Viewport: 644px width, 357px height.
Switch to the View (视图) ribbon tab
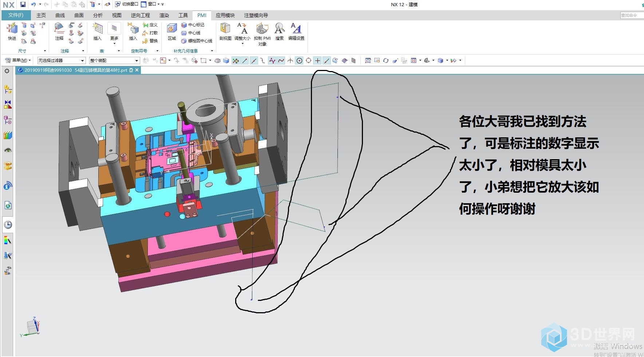pyautogui.click(x=117, y=15)
